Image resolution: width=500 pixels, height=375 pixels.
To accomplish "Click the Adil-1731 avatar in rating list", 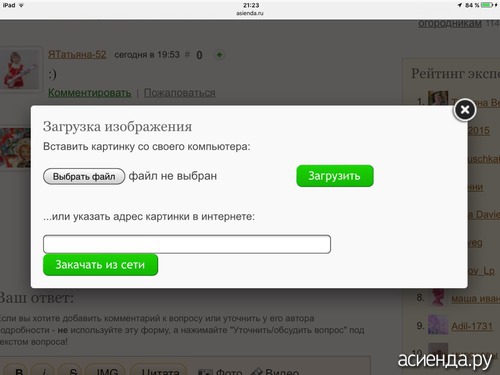I will 438,324.
